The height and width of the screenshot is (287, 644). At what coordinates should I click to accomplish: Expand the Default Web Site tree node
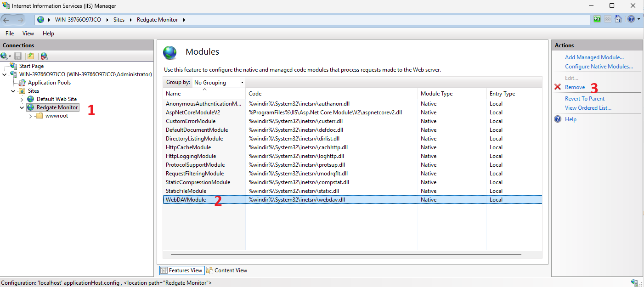click(x=22, y=99)
